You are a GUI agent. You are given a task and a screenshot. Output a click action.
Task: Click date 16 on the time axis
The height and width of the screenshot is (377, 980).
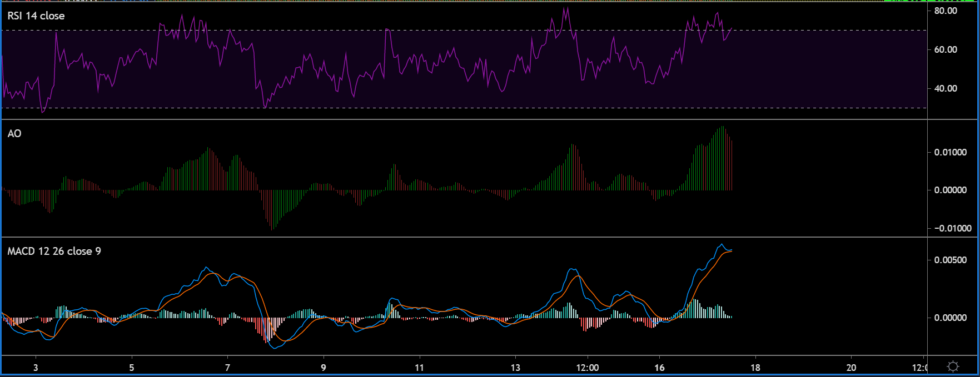659,368
